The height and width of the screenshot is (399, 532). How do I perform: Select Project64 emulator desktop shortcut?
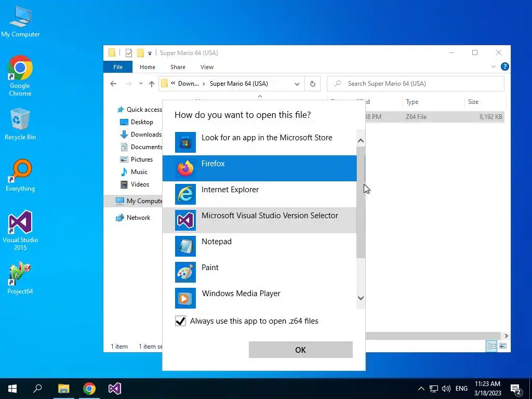coord(20,278)
